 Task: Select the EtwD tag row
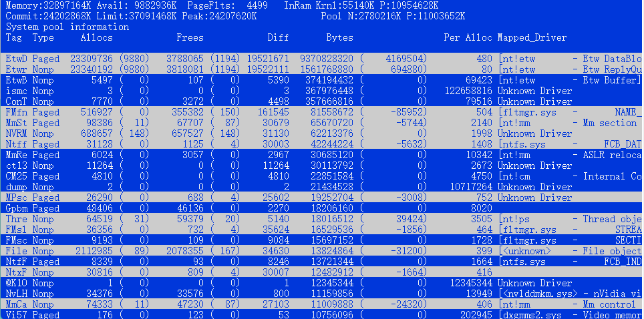(322, 59)
